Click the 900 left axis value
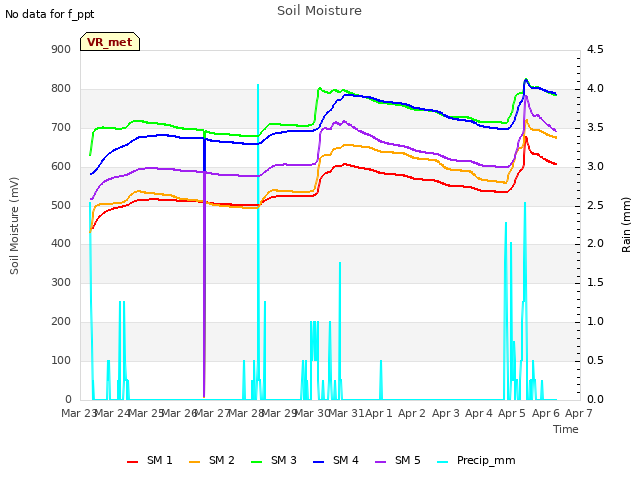The height and width of the screenshot is (480, 640). point(61,50)
